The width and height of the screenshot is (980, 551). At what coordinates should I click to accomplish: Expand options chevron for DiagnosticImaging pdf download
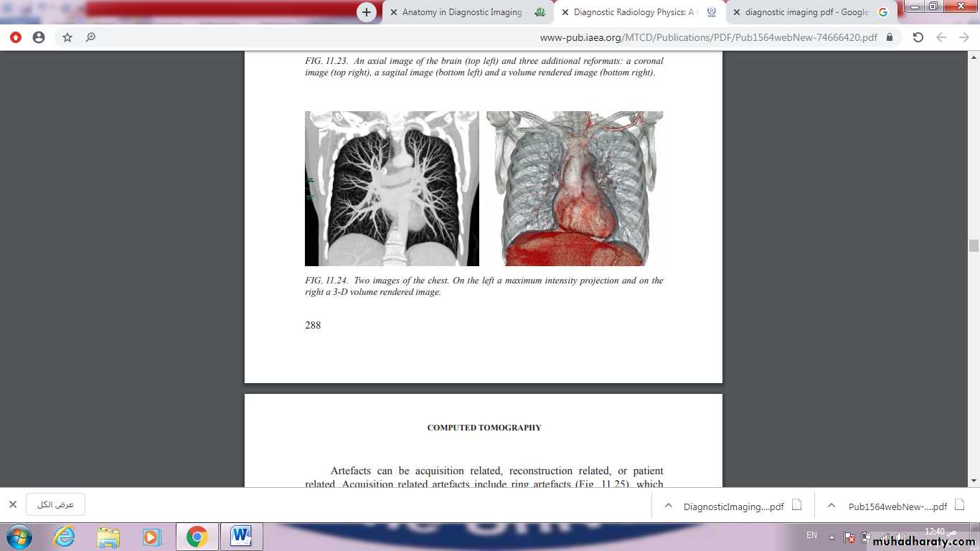coord(669,506)
